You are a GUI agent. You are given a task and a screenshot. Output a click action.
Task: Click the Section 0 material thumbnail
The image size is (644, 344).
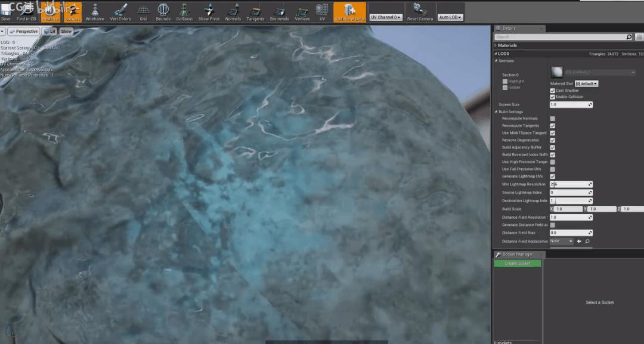[557, 72]
